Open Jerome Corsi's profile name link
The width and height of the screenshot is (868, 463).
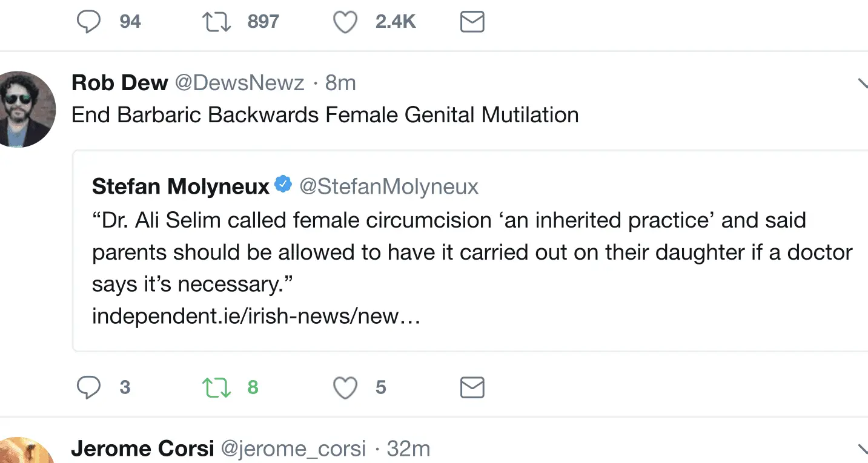click(142, 449)
